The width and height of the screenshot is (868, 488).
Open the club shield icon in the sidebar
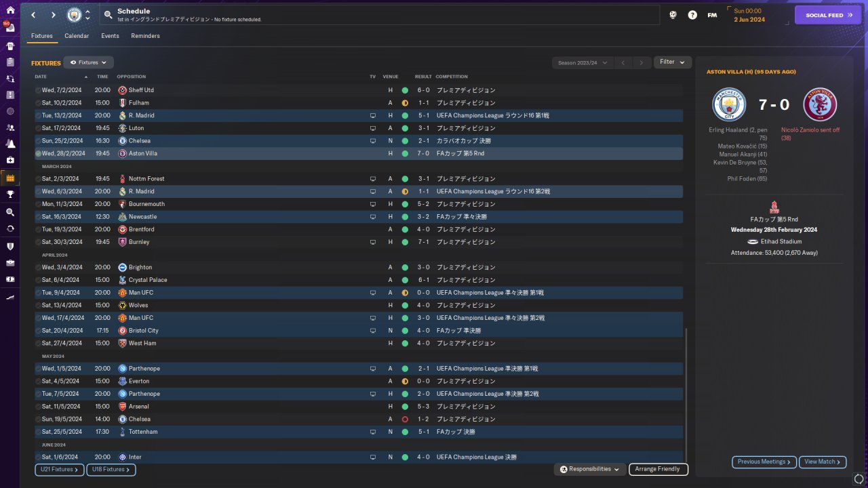[10, 246]
